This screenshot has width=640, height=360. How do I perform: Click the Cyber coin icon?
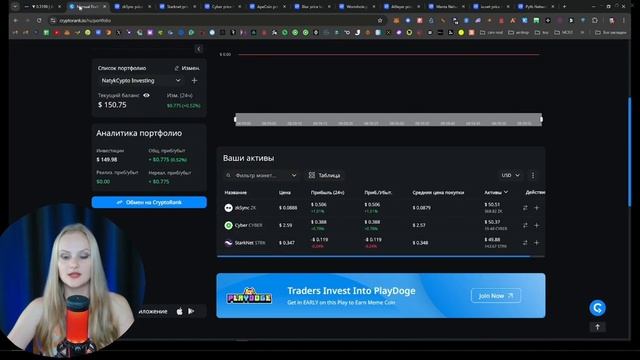click(229, 225)
